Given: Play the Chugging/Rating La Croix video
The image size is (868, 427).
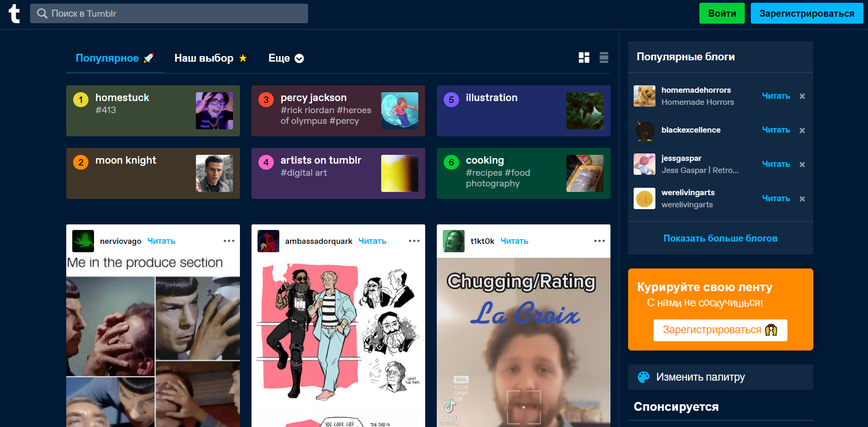Looking at the screenshot, I should [x=523, y=343].
